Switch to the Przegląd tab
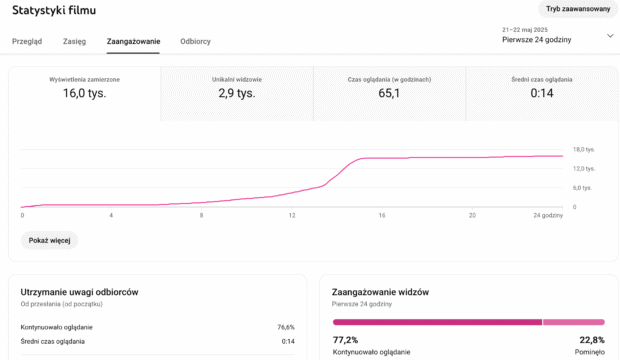Viewport: 620px width, 360px height. coord(27,41)
